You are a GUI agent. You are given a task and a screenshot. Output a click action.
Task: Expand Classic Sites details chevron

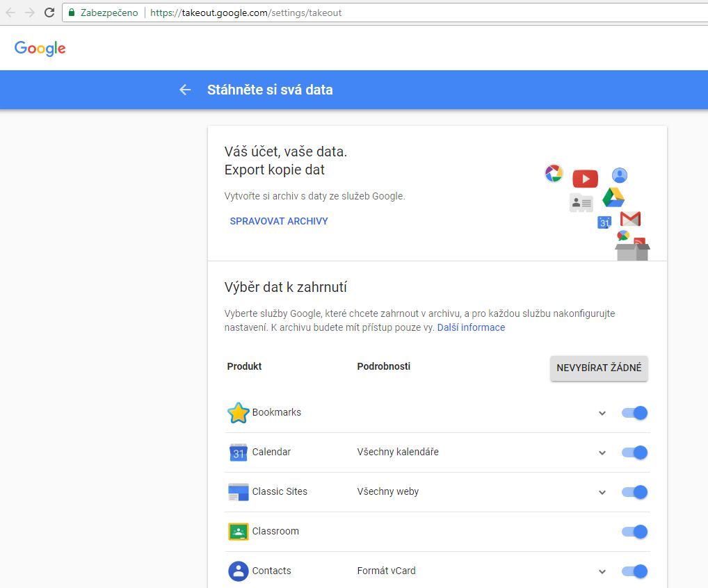pyautogui.click(x=602, y=493)
